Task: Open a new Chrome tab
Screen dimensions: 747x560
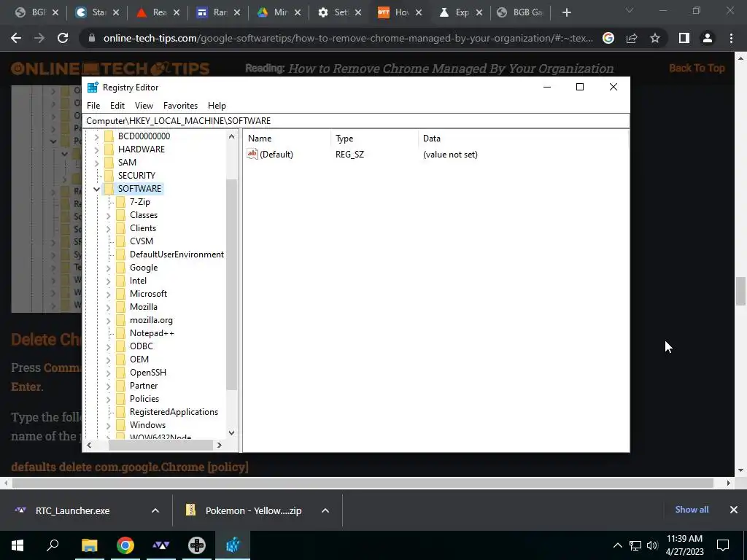Action: pyautogui.click(x=566, y=12)
